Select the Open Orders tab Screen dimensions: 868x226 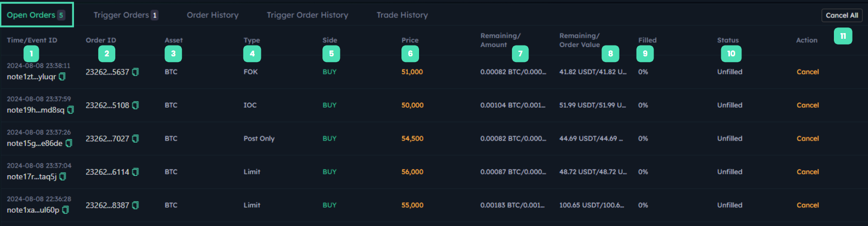(x=36, y=15)
